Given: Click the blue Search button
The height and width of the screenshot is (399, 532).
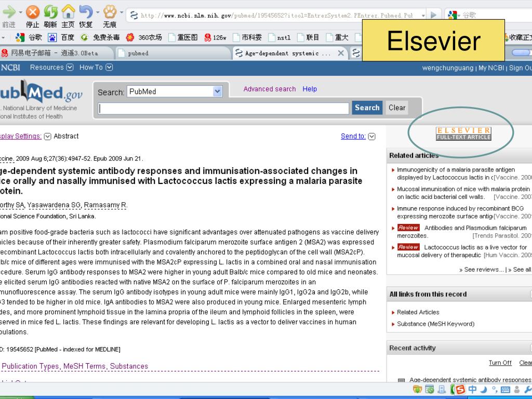Looking at the screenshot, I should pos(367,108).
